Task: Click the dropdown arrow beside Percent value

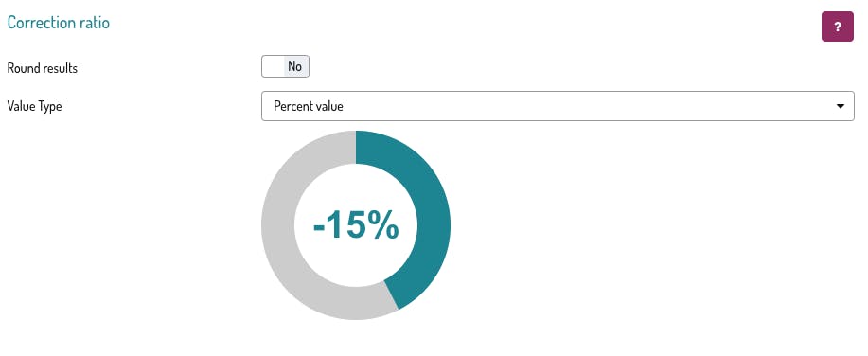Action: click(x=841, y=106)
